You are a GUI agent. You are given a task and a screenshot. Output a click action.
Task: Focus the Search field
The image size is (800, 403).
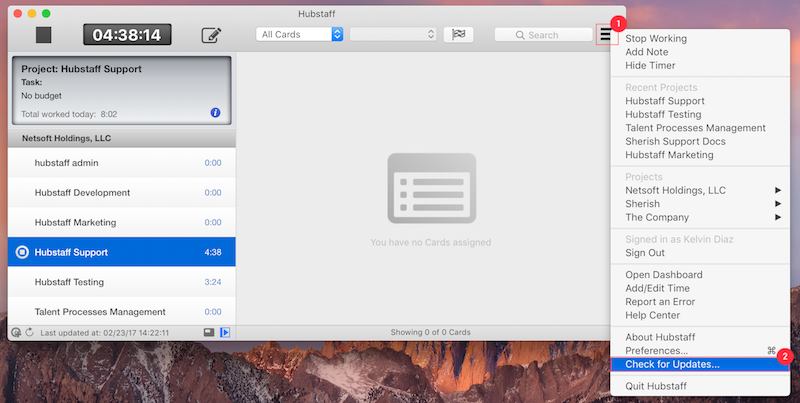point(543,35)
